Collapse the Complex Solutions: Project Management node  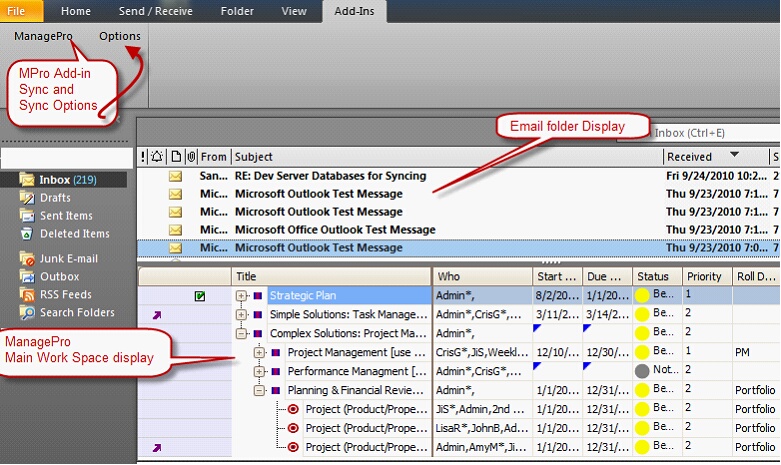pyautogui.click(x=241, y=334)
